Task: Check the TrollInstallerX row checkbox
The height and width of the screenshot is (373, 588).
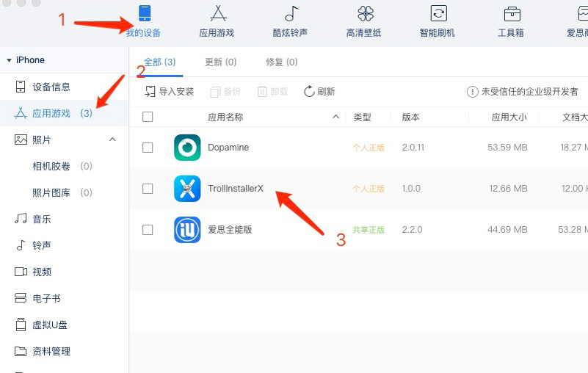Action: click(148, 189)
